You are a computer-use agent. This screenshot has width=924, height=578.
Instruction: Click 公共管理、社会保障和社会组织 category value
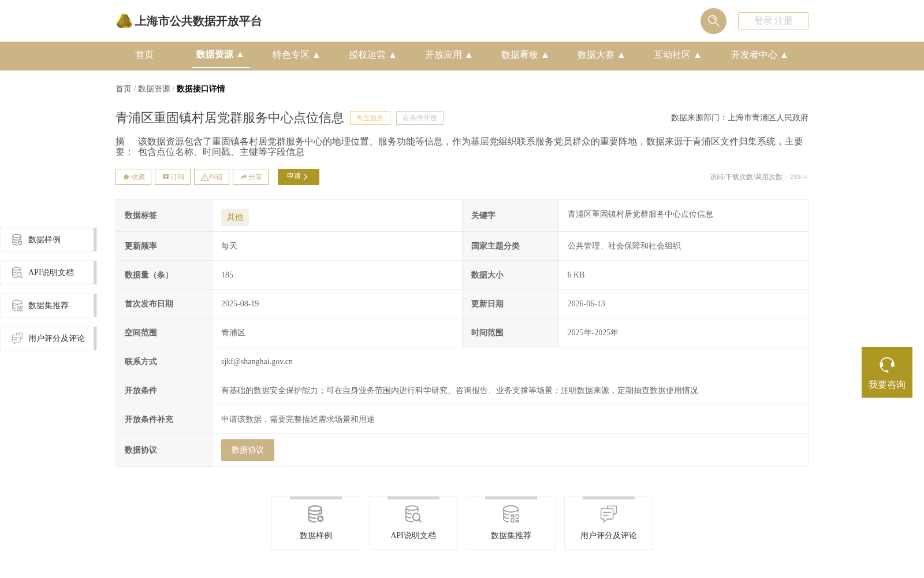click(624, 246)
